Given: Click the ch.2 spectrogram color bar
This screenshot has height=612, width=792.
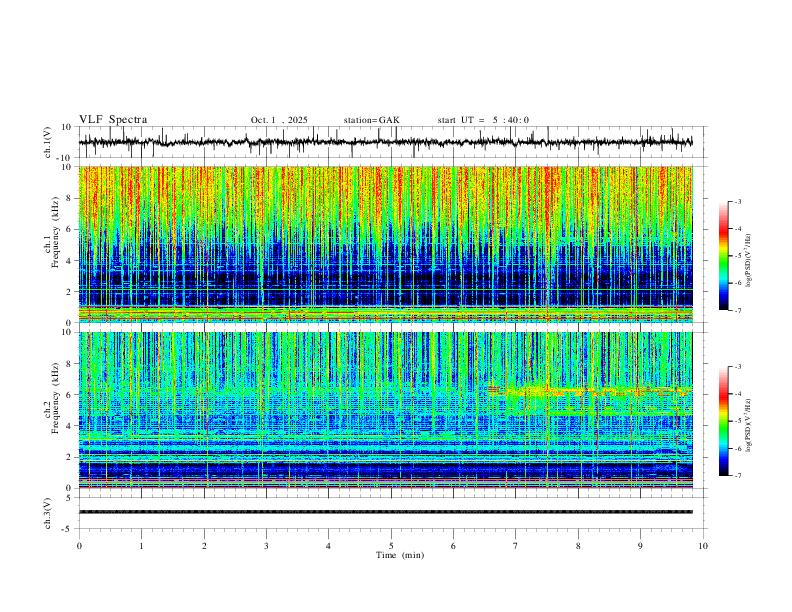Looking at the screenshot, I should click(x=724, y=421).
